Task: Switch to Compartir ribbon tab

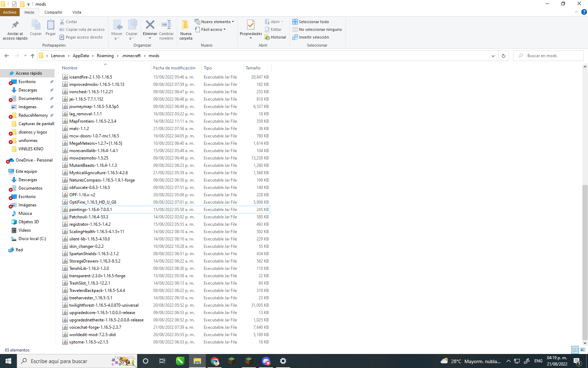Action: pyautogui.click(x=53, y=12)
